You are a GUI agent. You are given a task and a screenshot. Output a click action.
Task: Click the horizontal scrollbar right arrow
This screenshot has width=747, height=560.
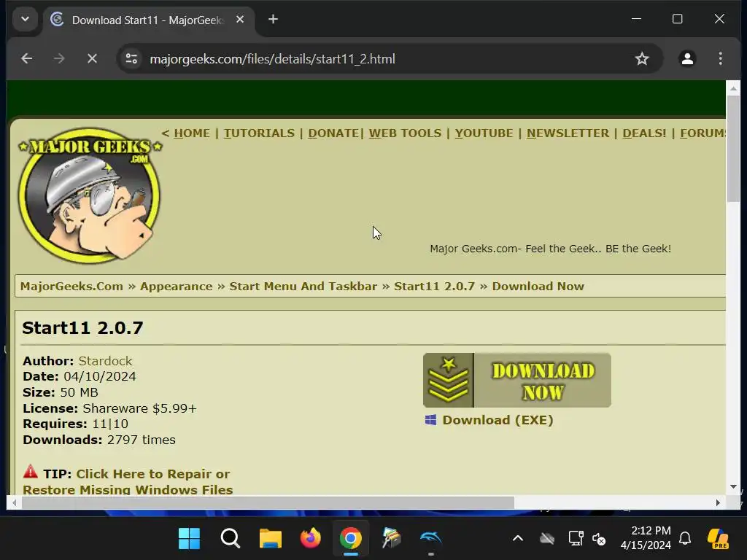pos(718,503)
